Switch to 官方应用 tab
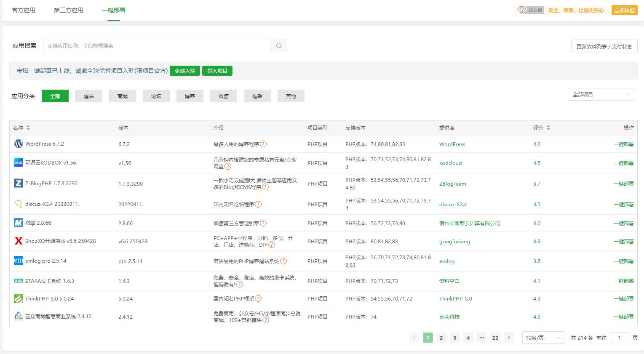 click(24, 10)
